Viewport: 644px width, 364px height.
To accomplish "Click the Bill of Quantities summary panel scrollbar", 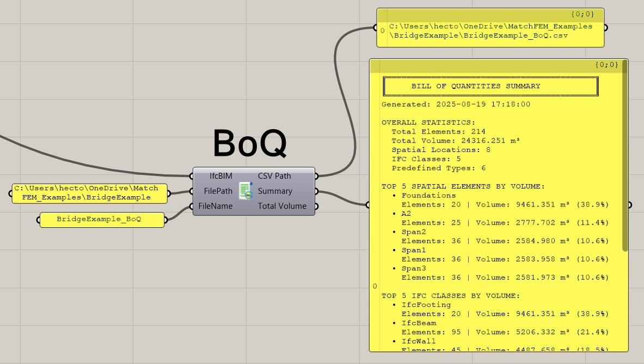I will pos(625,158).
